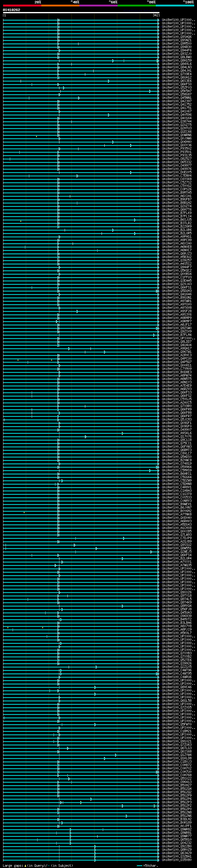Select the UniRef100_A6RZV3 label
Screen dimensions: 197x868
point(177,389)
